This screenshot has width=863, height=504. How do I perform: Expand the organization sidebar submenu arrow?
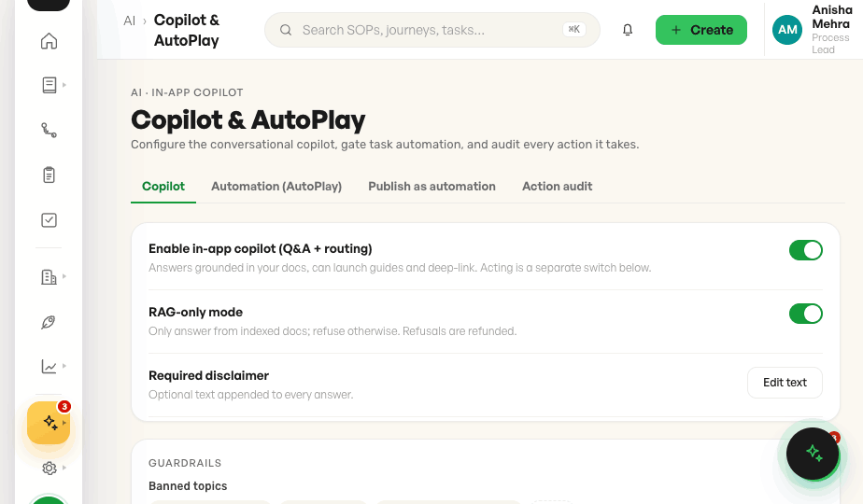coord(64,276)
